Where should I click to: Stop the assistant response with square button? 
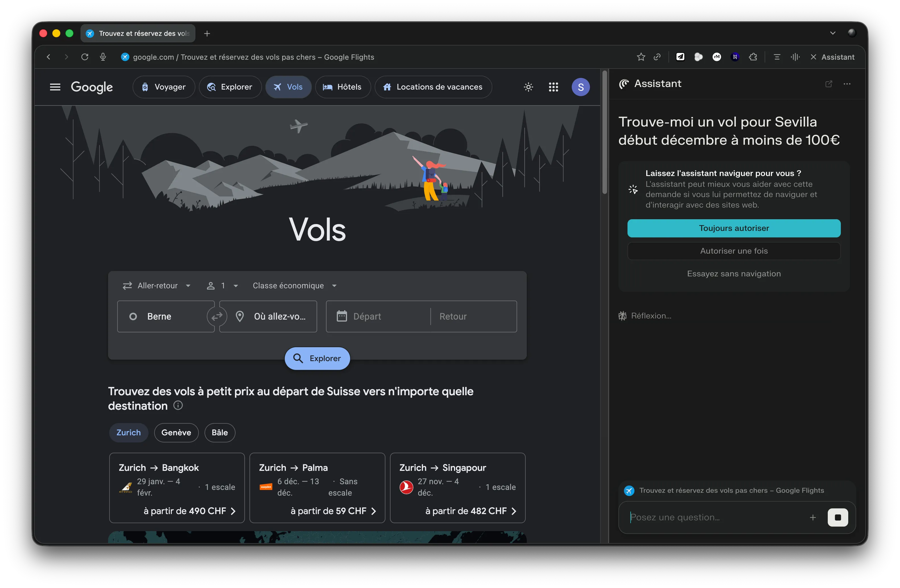click(838, 517)
